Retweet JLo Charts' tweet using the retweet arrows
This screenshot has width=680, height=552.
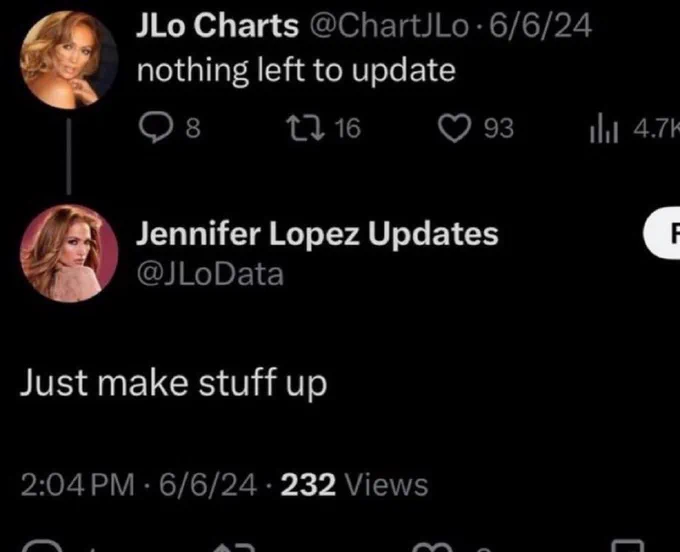click(x=305, y=129)
